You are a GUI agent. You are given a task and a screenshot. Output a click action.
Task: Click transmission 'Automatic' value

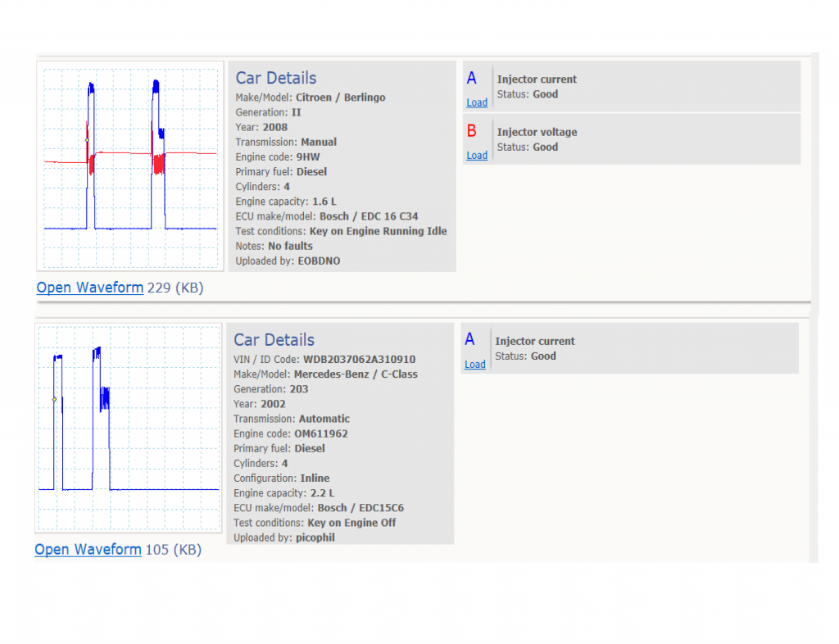(x=324, y=420)
